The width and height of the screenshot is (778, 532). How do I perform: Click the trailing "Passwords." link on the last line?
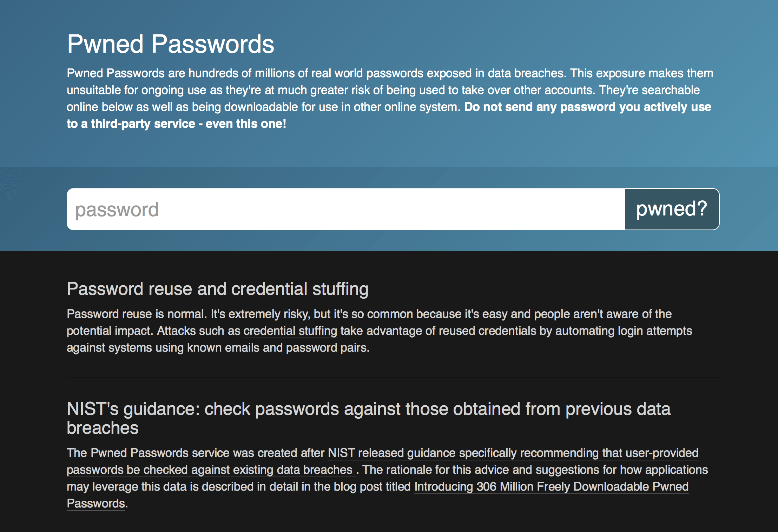click(x=96, y=504)
